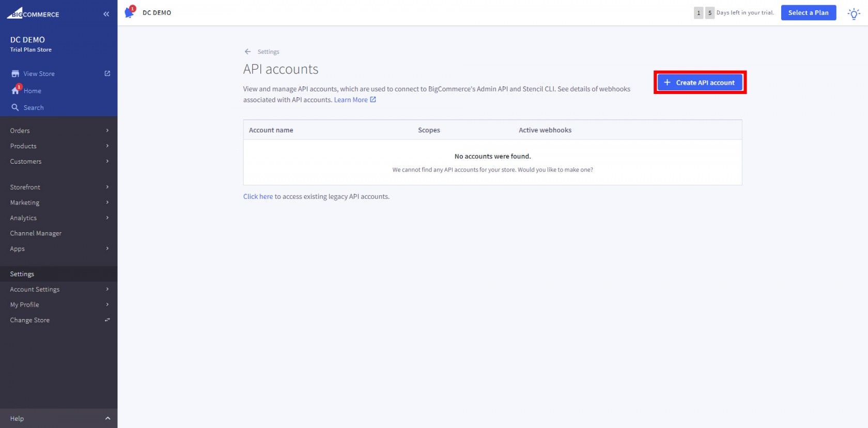
Task: Expand the Orders menu chevron
Action: (x=107, y=131)
